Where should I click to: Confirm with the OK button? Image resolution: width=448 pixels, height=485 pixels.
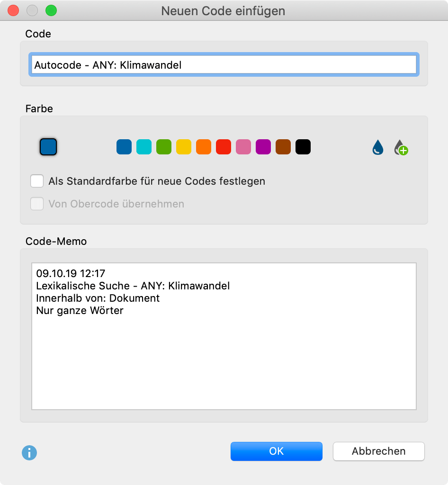click(277, 451)
